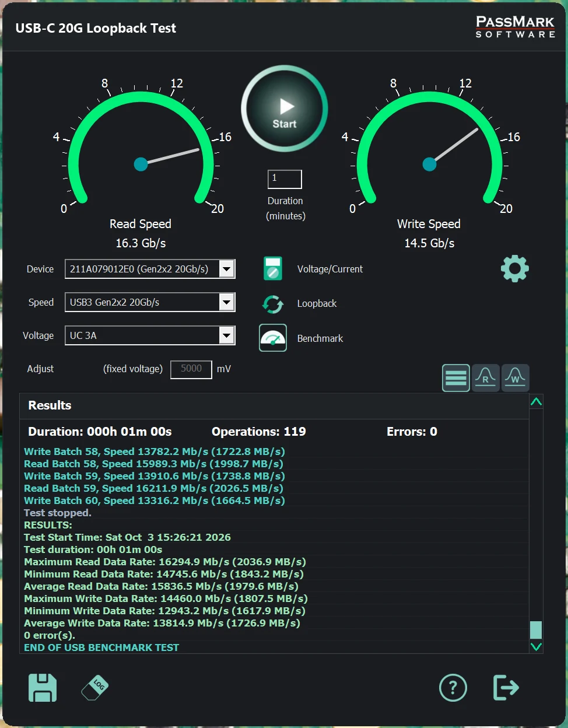Open the settings gear icon

point(515,269)
